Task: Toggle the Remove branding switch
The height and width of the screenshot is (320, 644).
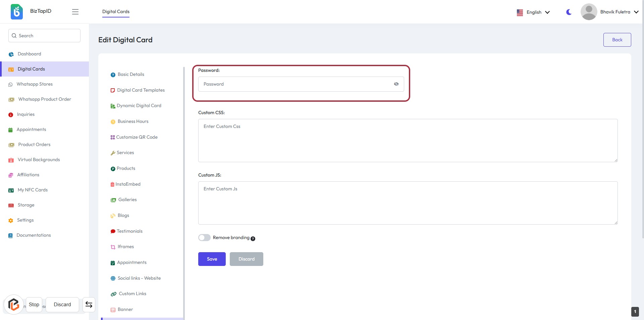Action: [204, 238]
